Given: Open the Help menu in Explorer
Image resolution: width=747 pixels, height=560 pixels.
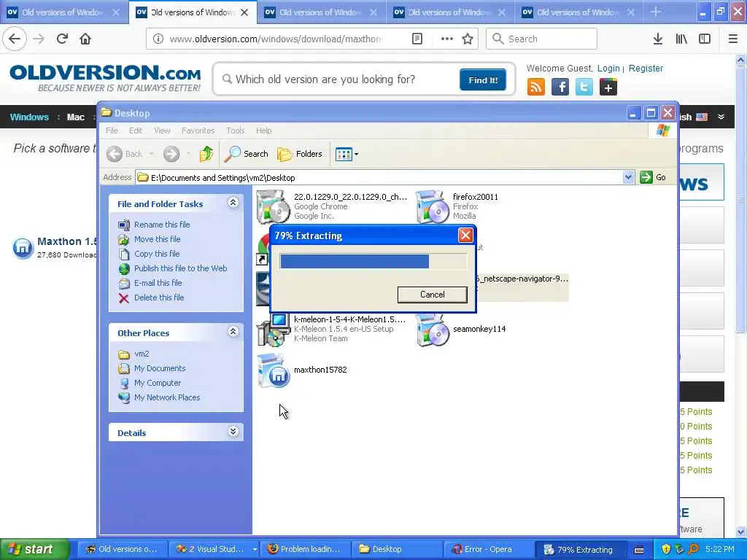Looking at the screenshot, I should 263,131.
